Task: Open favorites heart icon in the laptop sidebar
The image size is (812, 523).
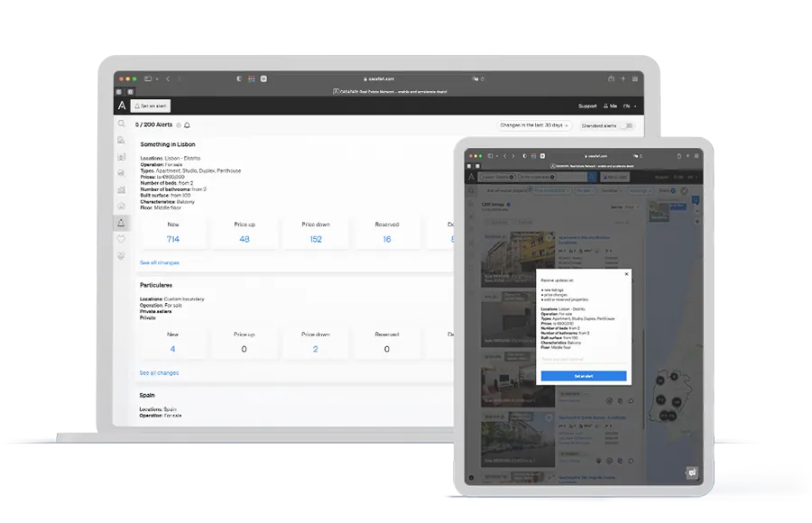Action: pos(121,239)
